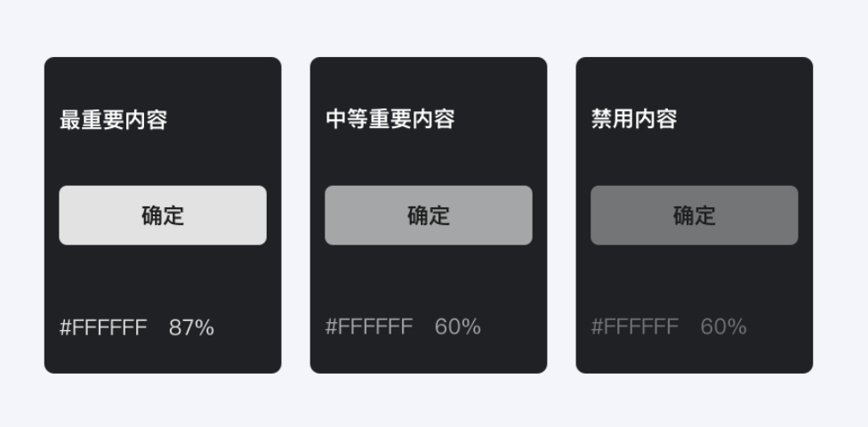Click the 确定 button under 最重要内容
This screenshot has height=427, width=868.
163,215
